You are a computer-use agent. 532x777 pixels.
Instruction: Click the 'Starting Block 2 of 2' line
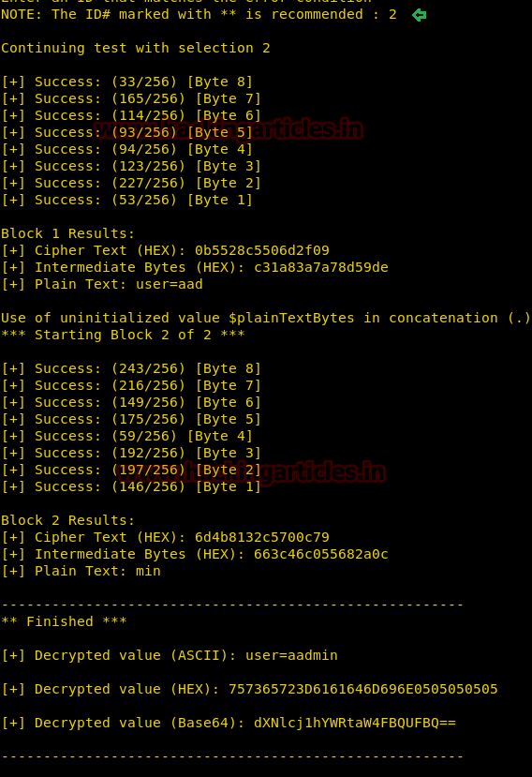[123, 335]
